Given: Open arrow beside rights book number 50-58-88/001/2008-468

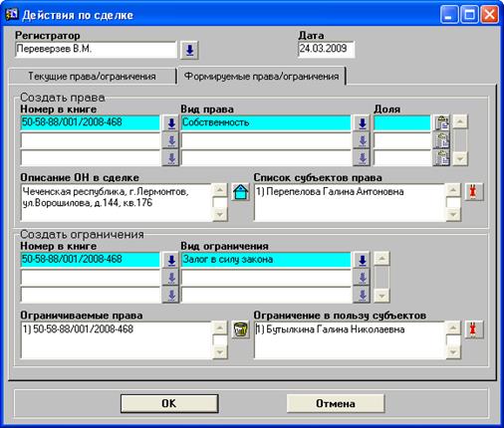Looking at the screenshot, I should [x=171, y=123].
